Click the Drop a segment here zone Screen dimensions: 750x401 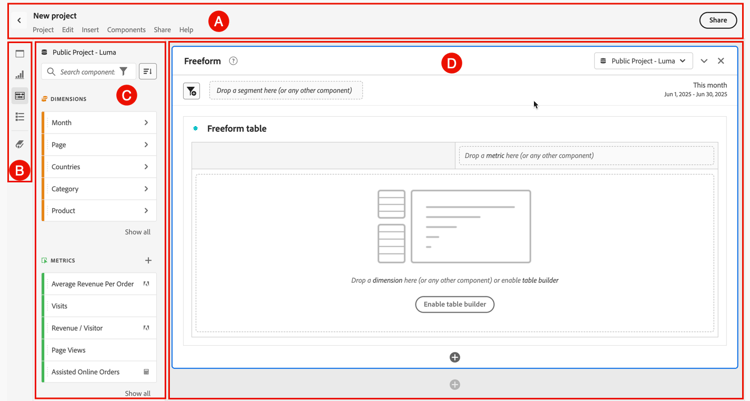pos(286,90)
